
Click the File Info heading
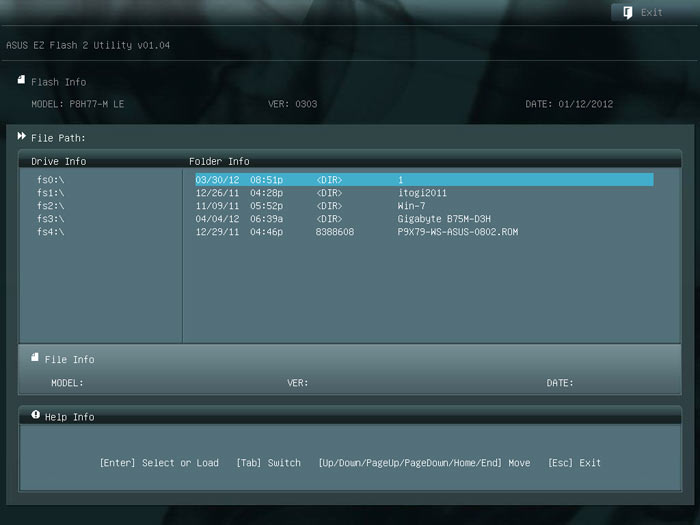(x=69, y=359)
